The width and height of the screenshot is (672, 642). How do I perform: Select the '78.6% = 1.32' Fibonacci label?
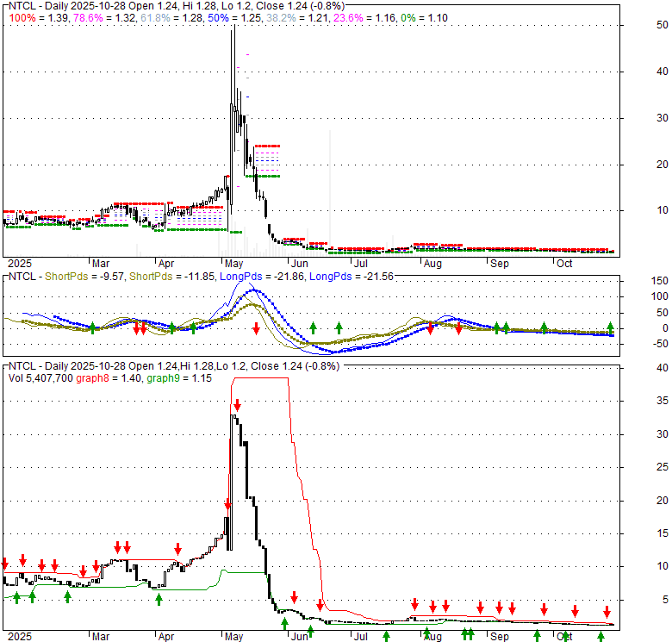104,18
